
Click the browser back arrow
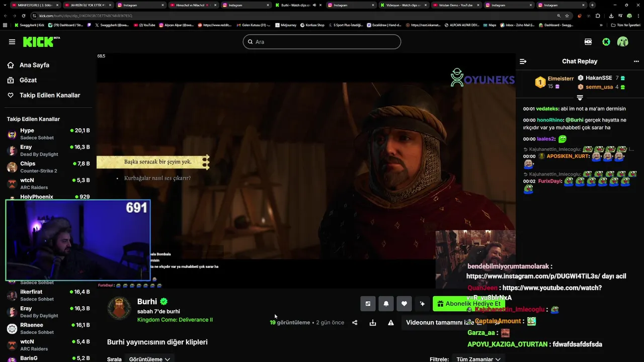(x=5, y=16)
